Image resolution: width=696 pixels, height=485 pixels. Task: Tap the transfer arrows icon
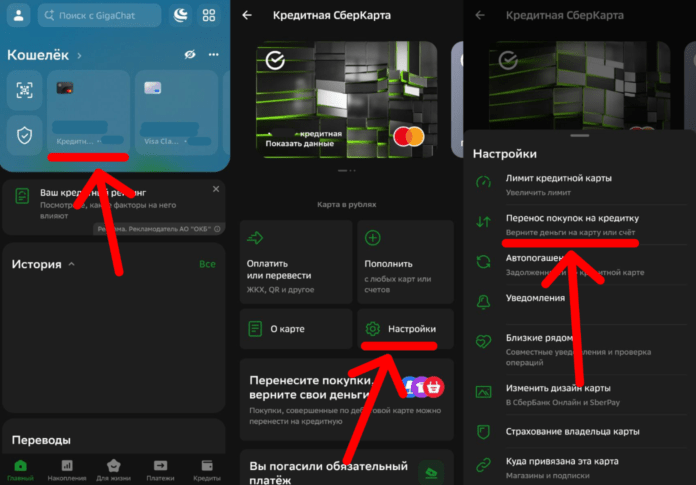[483, 221]
